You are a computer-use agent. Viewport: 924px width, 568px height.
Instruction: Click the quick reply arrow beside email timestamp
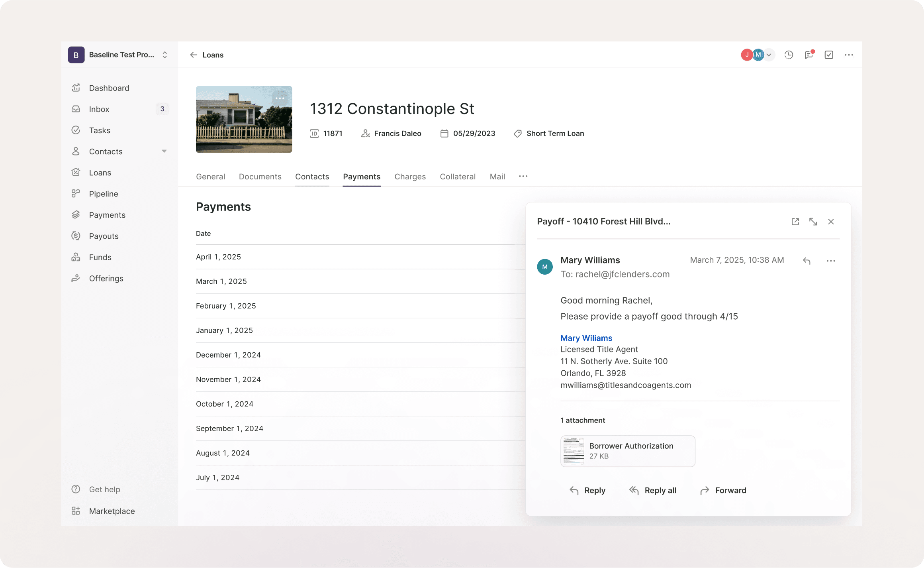[x=807, y=261]
